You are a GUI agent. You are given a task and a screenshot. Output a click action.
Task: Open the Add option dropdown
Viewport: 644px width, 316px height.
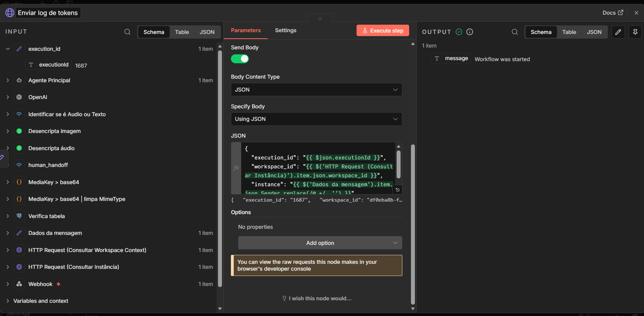[x=320, y=243]
